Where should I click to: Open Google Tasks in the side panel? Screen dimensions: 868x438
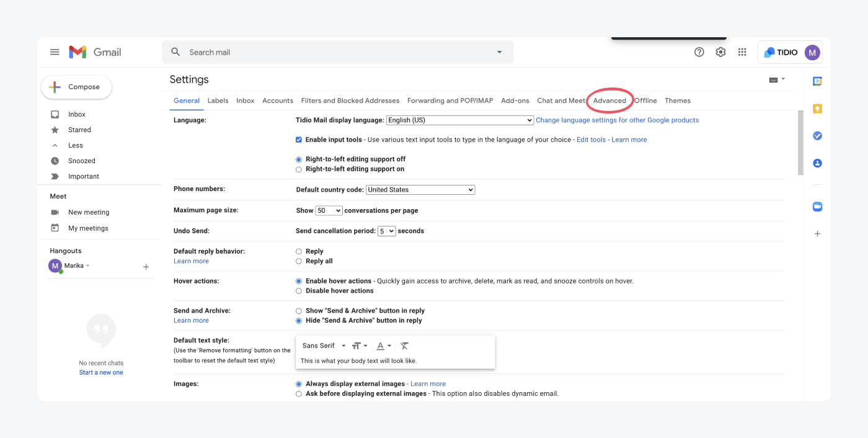click(817, 135)
